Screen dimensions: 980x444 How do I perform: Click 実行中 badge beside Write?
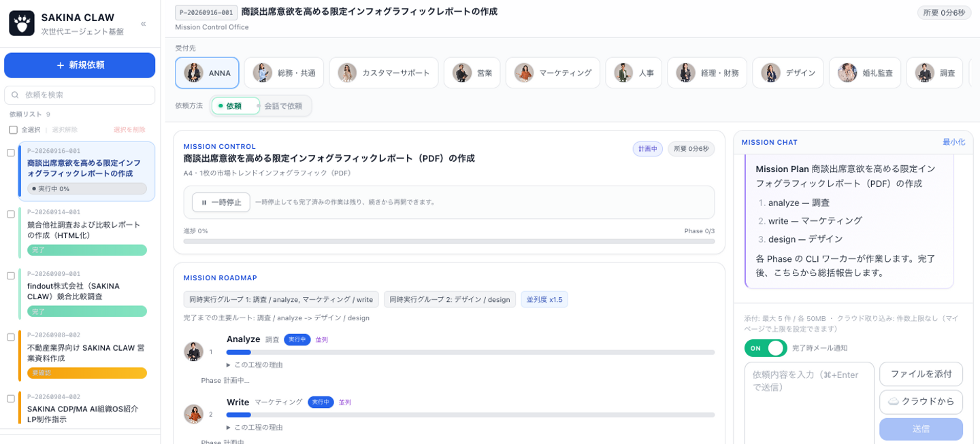(321, 402)
